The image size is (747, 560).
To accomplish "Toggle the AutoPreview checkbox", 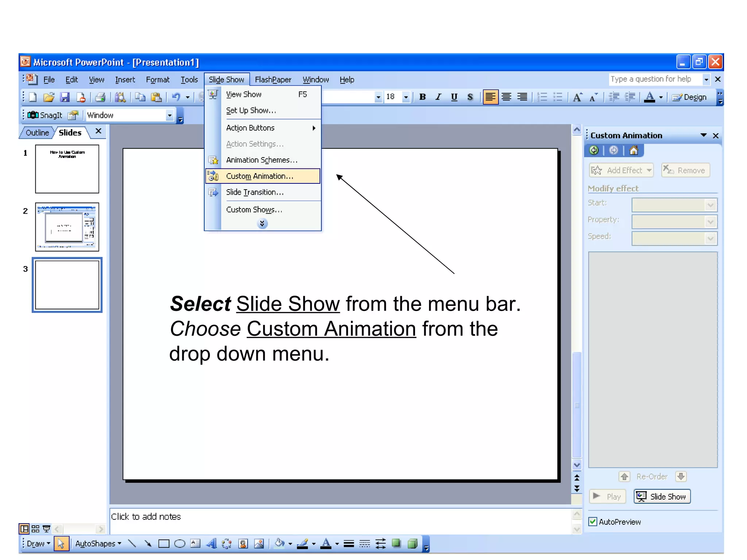I will (593, 522).
